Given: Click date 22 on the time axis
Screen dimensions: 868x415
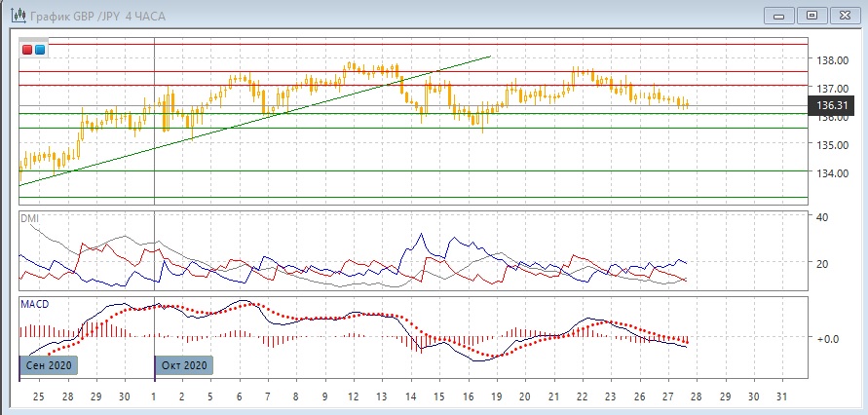Looking at the screenshot, I should pos(582,397).
